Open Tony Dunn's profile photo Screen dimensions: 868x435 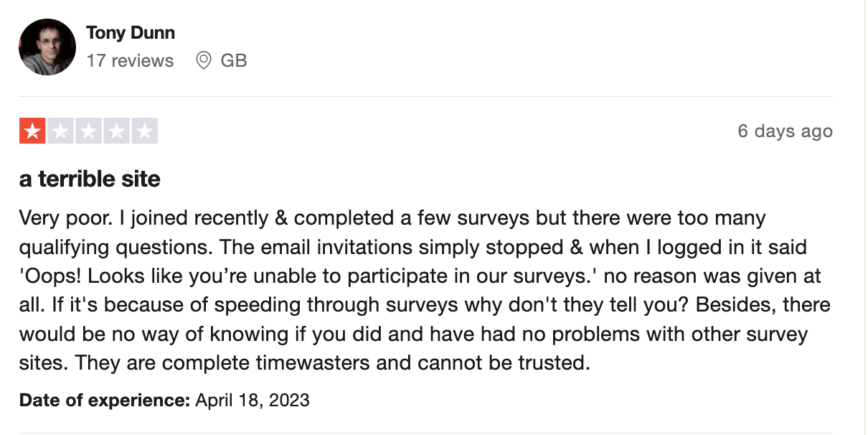pos(47,47)
